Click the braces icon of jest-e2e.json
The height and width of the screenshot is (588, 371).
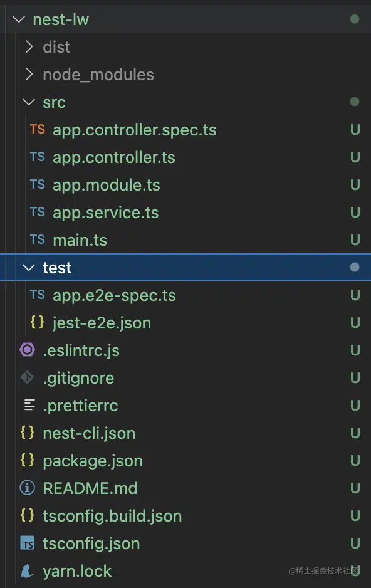tap(37, 322)
